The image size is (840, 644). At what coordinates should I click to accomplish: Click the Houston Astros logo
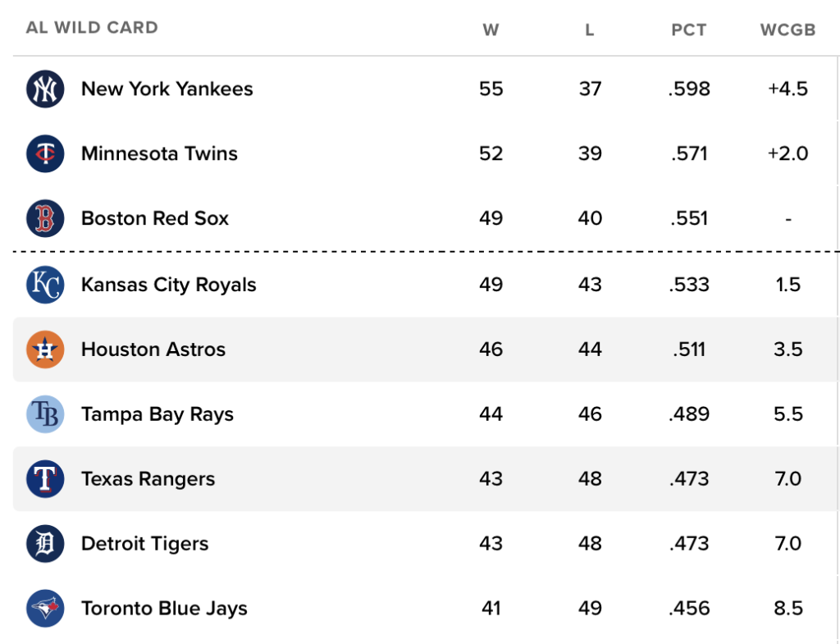tap(45, 349)
